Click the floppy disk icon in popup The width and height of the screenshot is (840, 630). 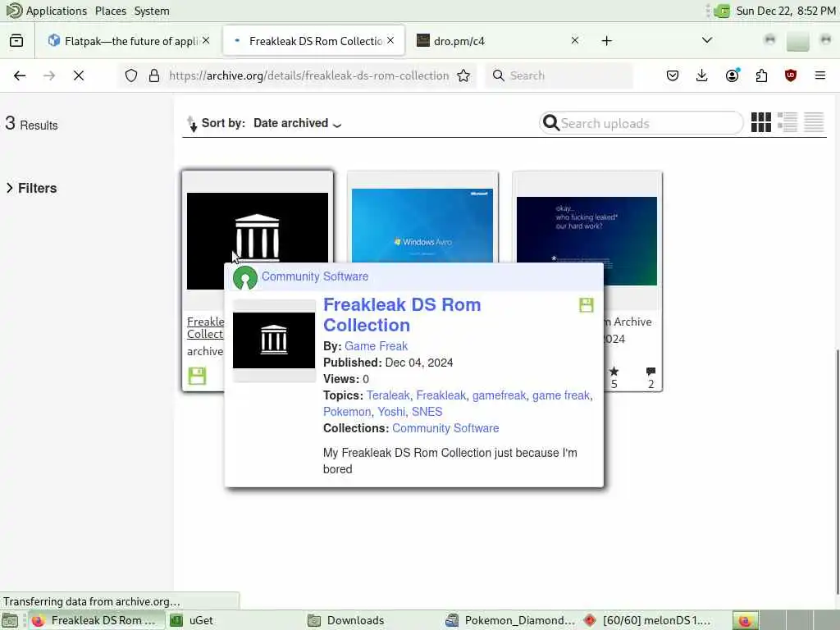pos(586,305)
